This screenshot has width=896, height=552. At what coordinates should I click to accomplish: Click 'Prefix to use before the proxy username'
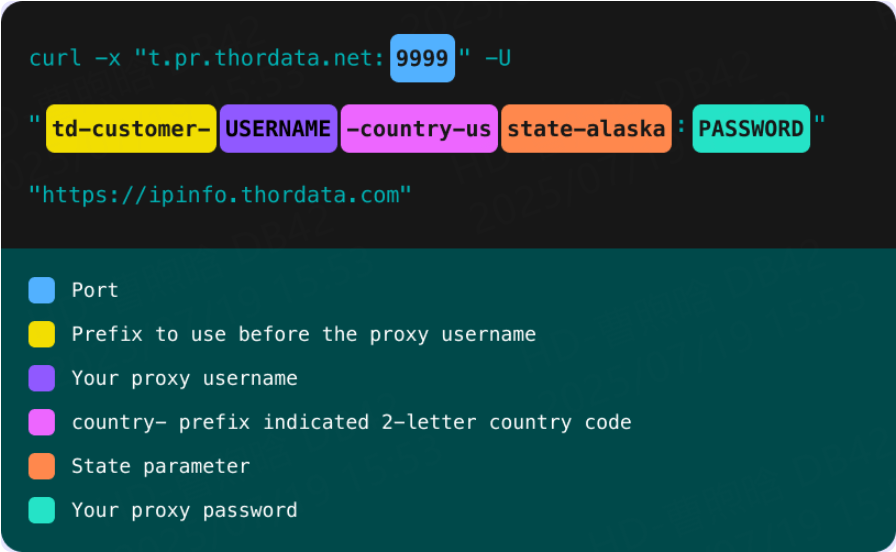tap(303, 334)
